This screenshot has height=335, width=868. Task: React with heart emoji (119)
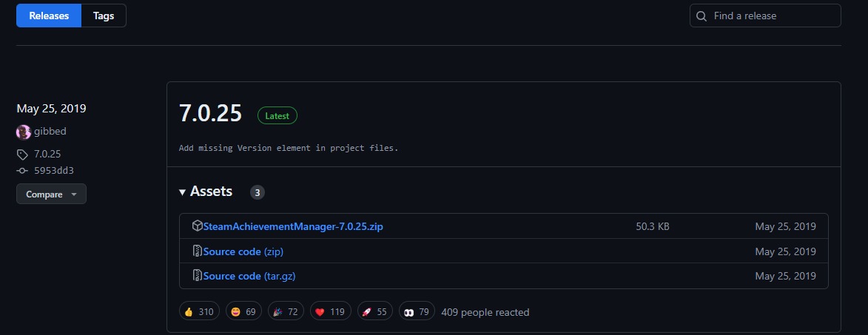(330, 311)
